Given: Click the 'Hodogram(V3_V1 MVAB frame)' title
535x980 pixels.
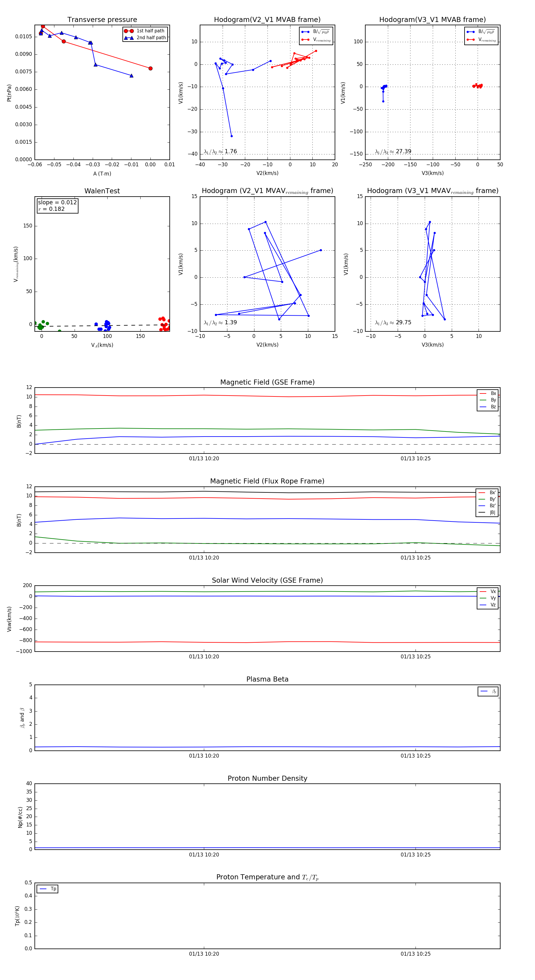Looking at the screenshot, I should tap(432, 20).
